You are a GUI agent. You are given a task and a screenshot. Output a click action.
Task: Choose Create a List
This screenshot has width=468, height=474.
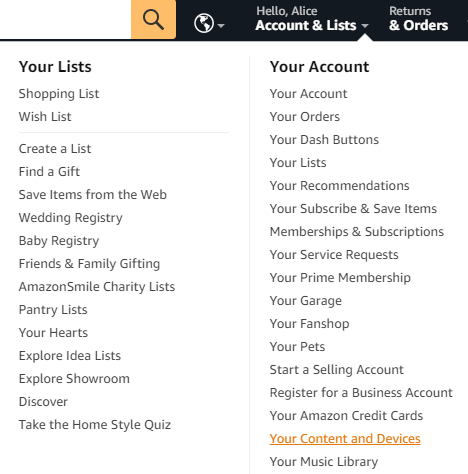(x=55, y=149)
